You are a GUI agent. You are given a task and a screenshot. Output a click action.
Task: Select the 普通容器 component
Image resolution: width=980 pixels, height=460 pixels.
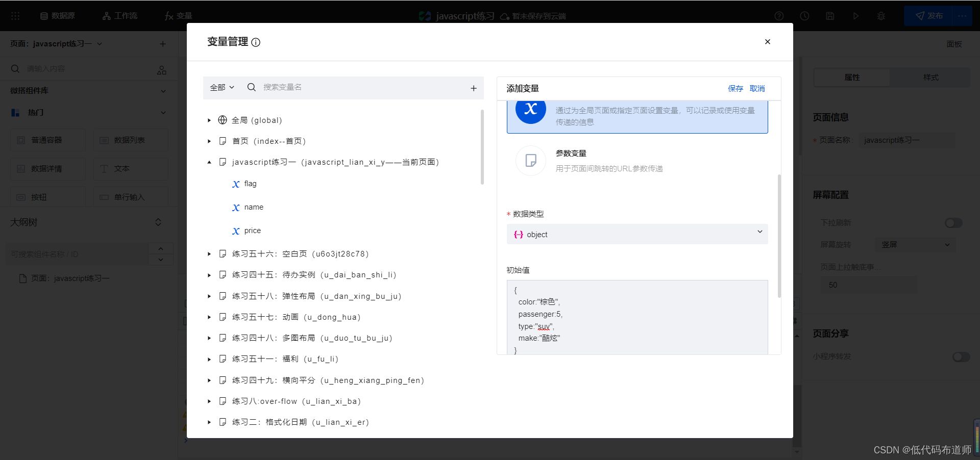48,140
